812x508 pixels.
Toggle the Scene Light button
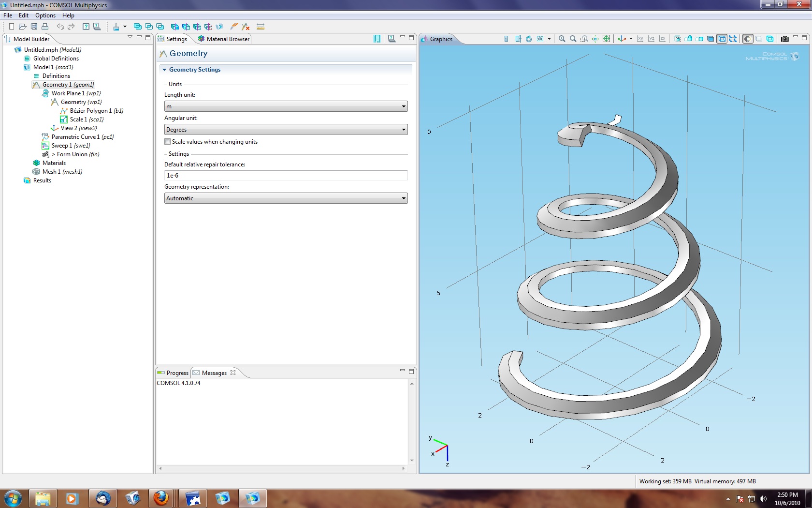tap(748, 39)
